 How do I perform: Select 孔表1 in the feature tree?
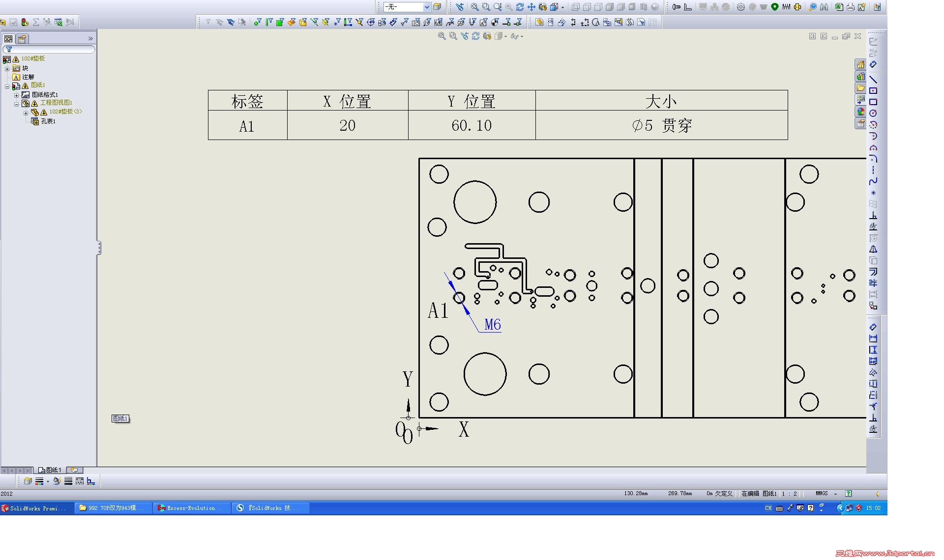[48, 121]
